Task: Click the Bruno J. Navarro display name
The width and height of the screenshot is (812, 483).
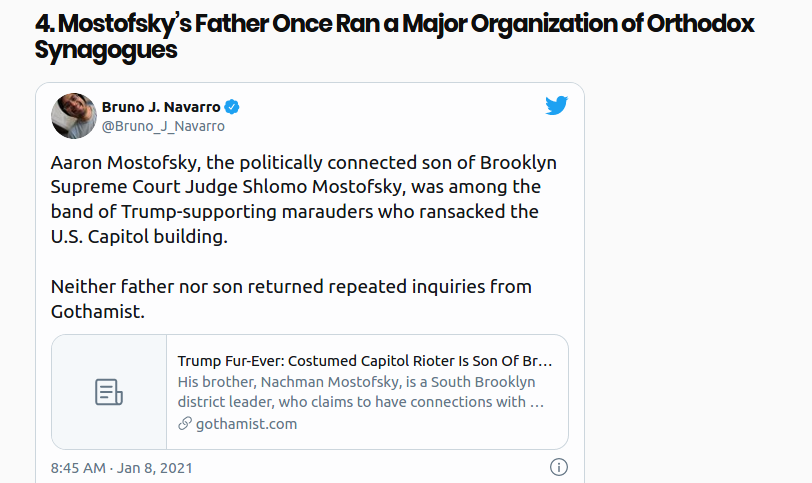Action: (x=161, y=107)
